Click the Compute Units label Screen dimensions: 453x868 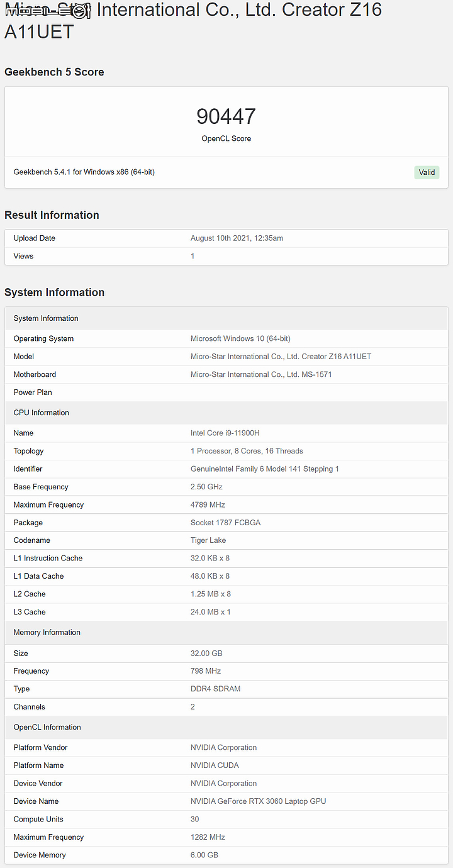(38, 820)
